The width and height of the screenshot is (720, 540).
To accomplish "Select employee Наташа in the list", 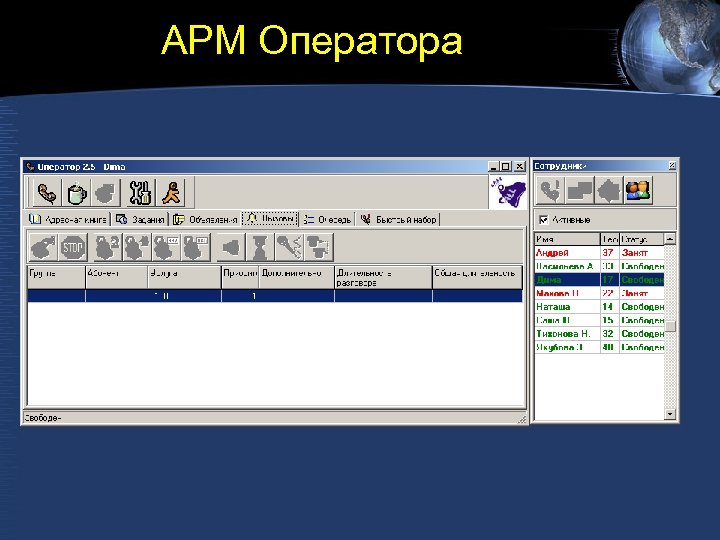I will click(x=599, y=307).
